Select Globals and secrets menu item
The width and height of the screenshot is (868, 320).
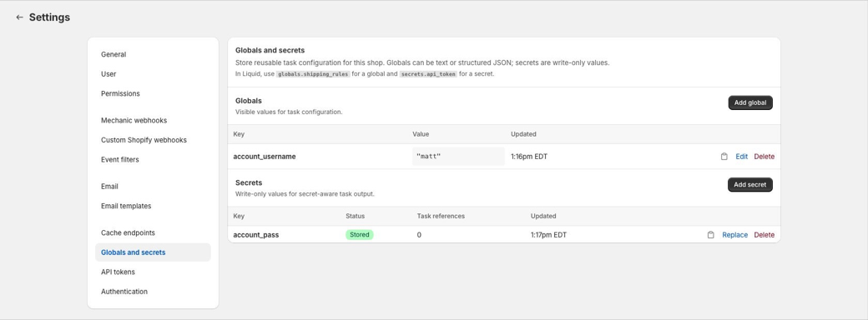153,252
